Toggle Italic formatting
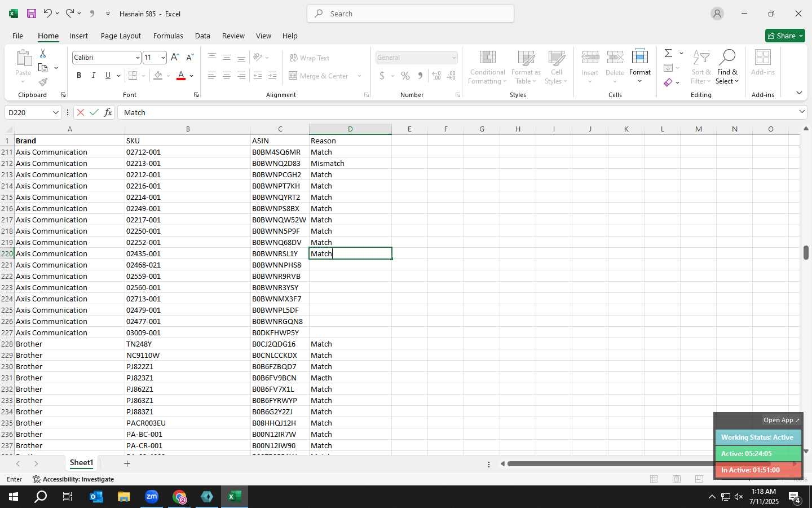This screenshot has height=508, width=812. pos(94,76)
